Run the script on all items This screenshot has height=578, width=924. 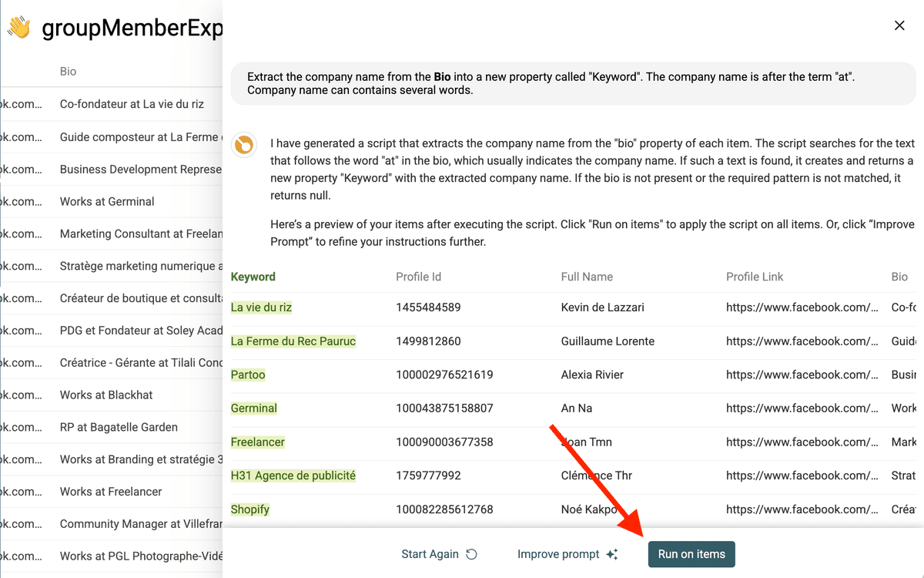point(691,554)
